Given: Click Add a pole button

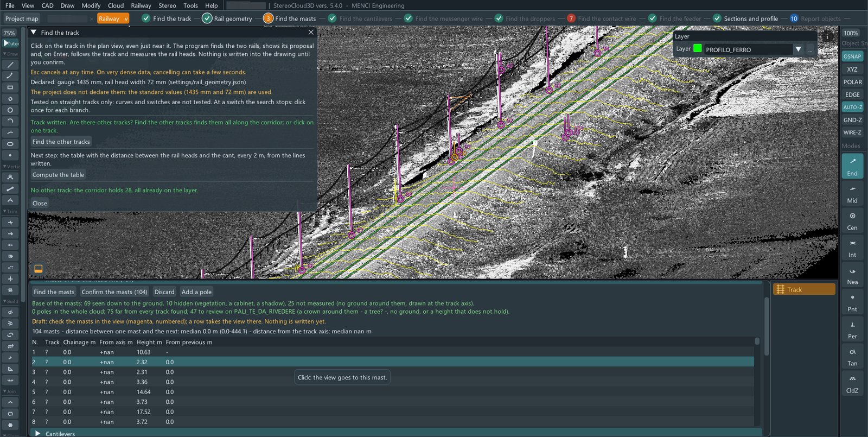Looking at the screenshot, I should (x=196, y=292).
